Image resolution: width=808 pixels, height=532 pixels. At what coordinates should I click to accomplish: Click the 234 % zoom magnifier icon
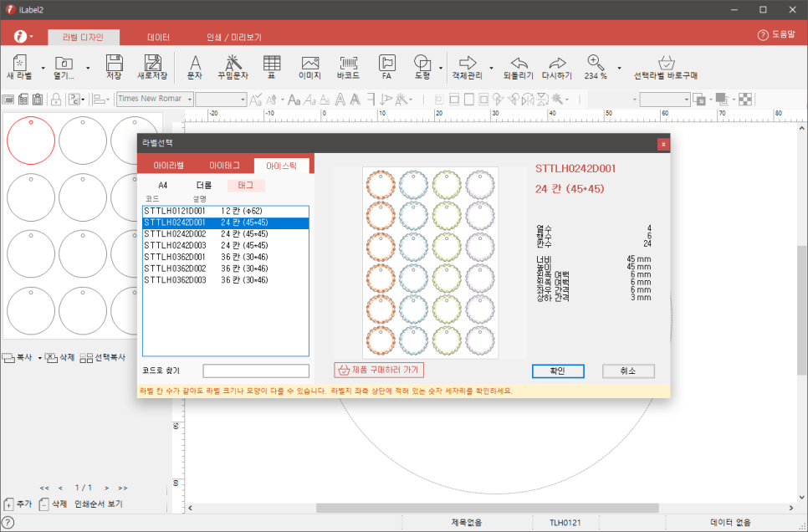tap(596, 63)
